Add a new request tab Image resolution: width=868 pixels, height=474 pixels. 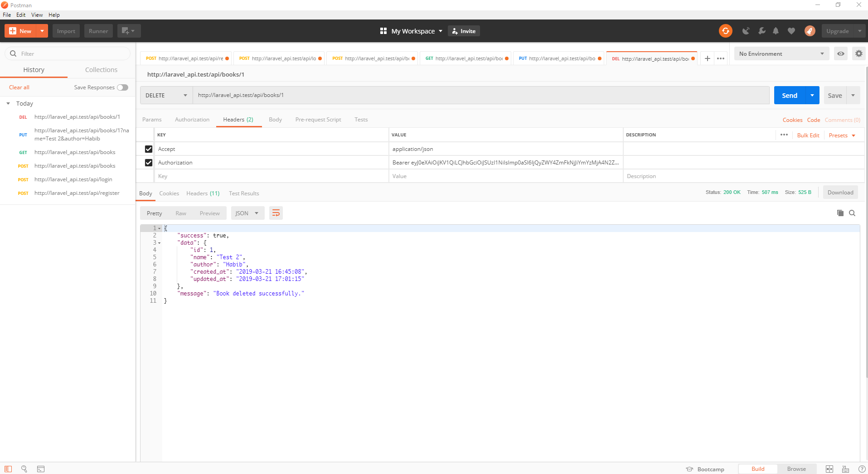[707, 58]
